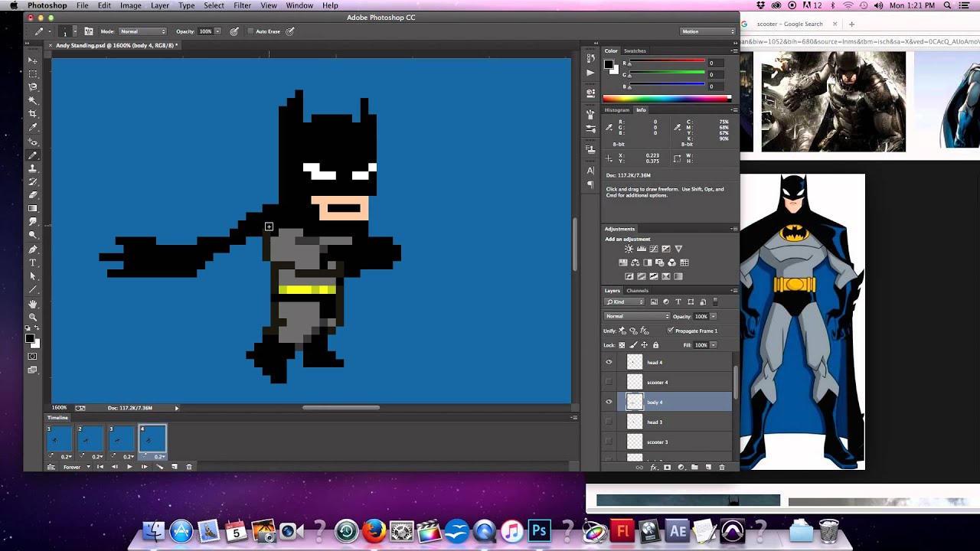Open Forever looping options dropdown

point(76,467)
